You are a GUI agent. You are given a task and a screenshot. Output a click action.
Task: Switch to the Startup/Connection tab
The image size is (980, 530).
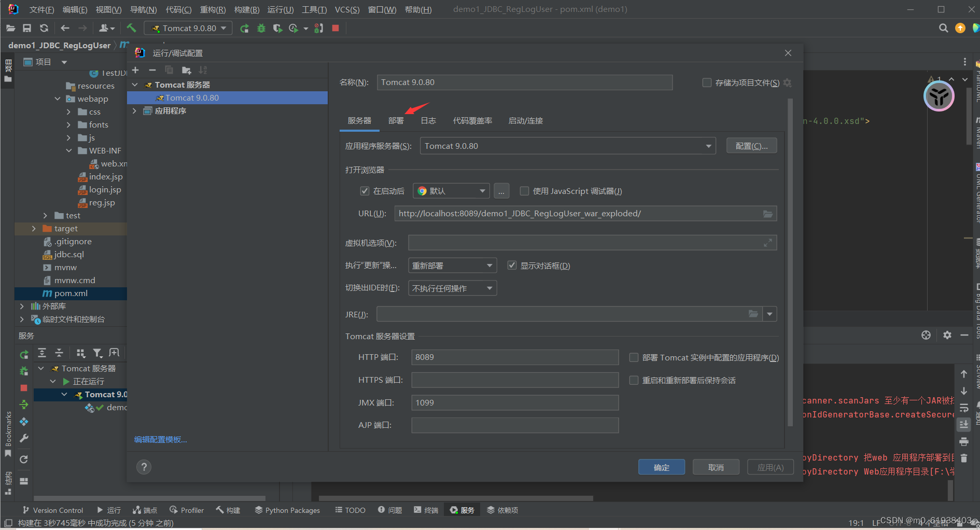(525, 120)
